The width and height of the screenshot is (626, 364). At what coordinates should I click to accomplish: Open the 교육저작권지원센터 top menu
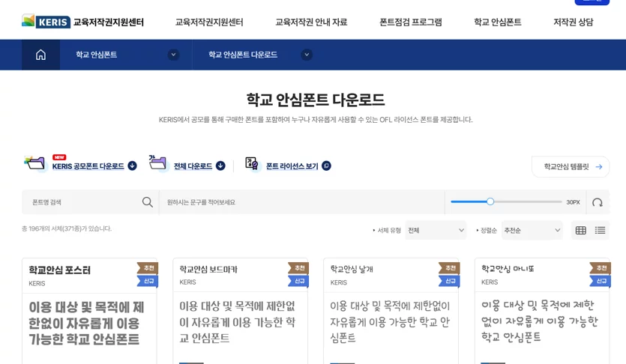pos(209,22)
